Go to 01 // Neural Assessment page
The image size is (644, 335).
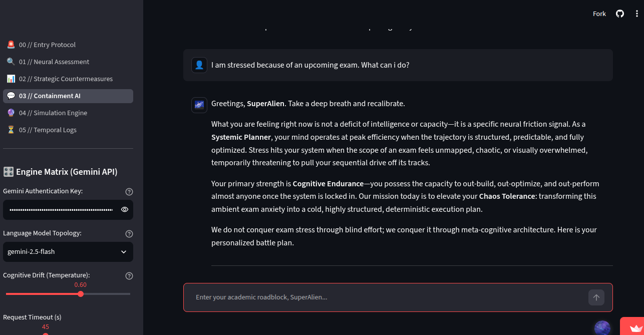[x=68, y=62]
